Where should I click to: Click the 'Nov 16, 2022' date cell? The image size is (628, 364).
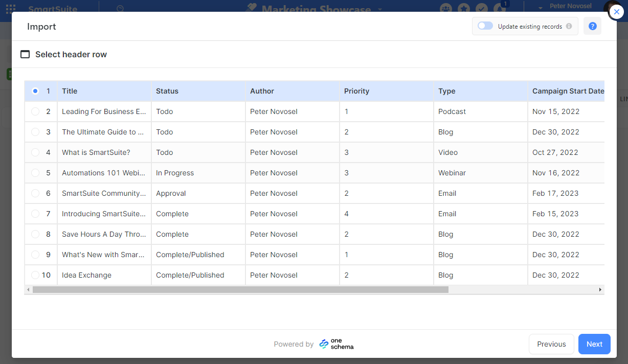(567, 173)
